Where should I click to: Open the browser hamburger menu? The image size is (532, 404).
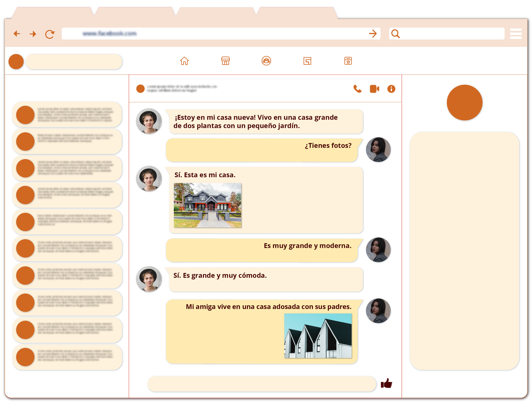tap(516, 34)
